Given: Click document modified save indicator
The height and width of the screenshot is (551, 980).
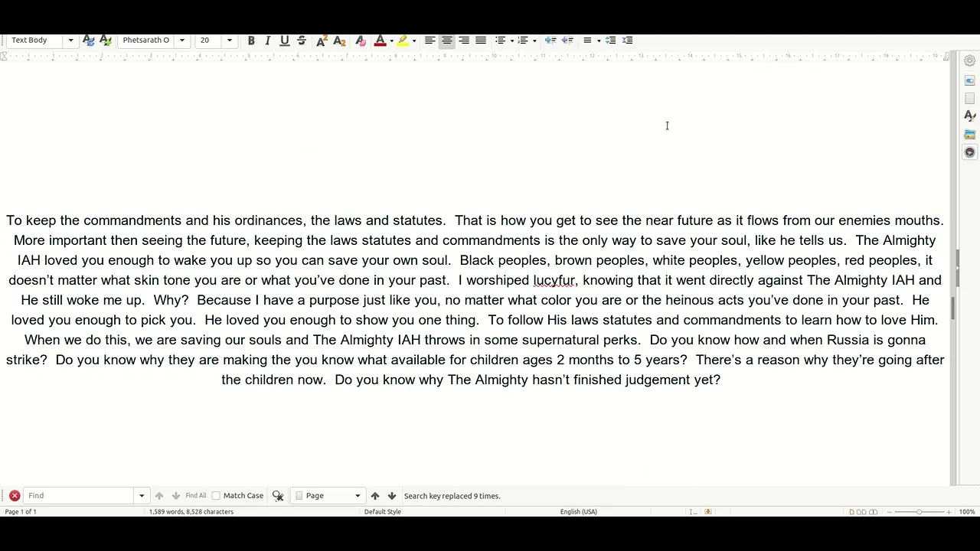Looking at the screenshot, I should click(x=708, y=512).
